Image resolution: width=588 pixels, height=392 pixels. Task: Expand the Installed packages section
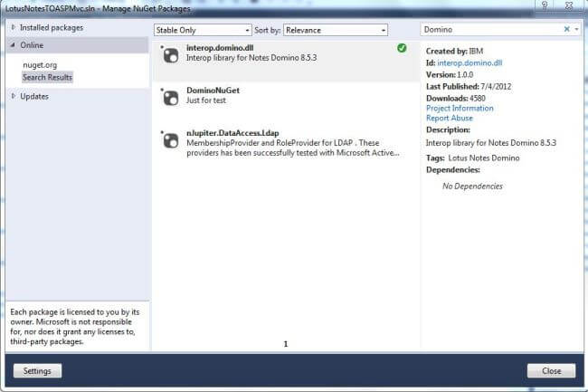[14, 27]
